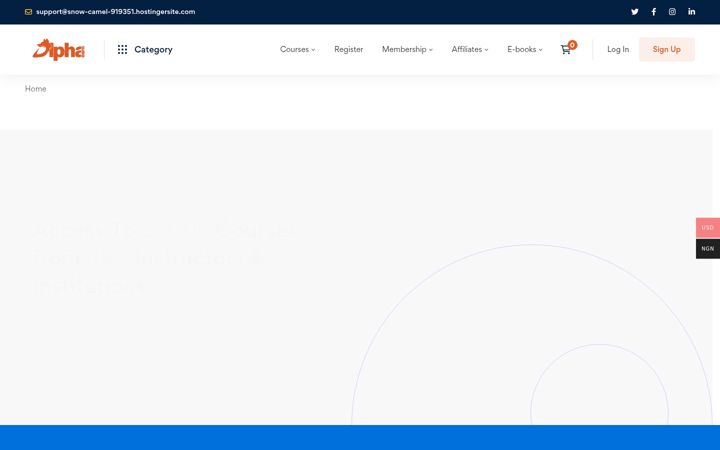Click the Alpha site logo
Screen dimensions: 720x450
[58, 50]
